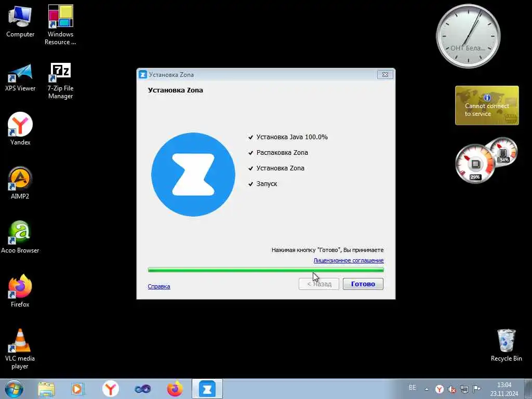Click the disabled Назад button
The image size is (532, 399).
318,284
